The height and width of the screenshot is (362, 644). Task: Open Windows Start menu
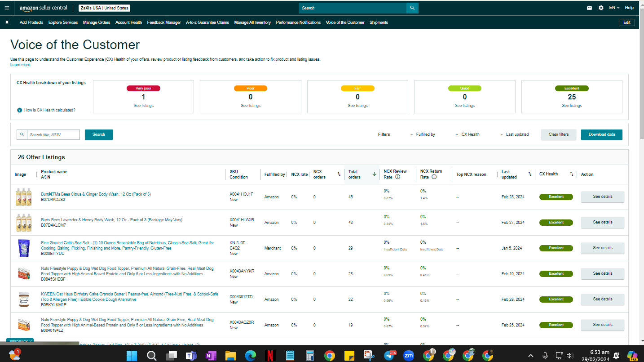click(x=132, y=356)
